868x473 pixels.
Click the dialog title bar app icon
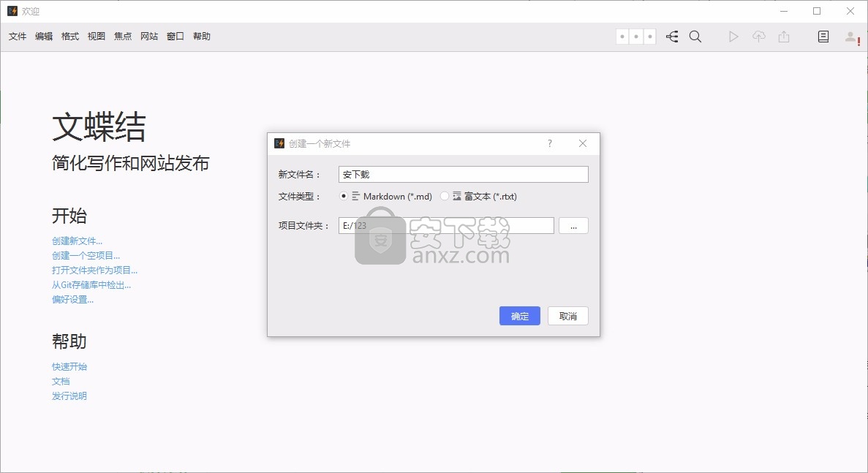point(279,143)
